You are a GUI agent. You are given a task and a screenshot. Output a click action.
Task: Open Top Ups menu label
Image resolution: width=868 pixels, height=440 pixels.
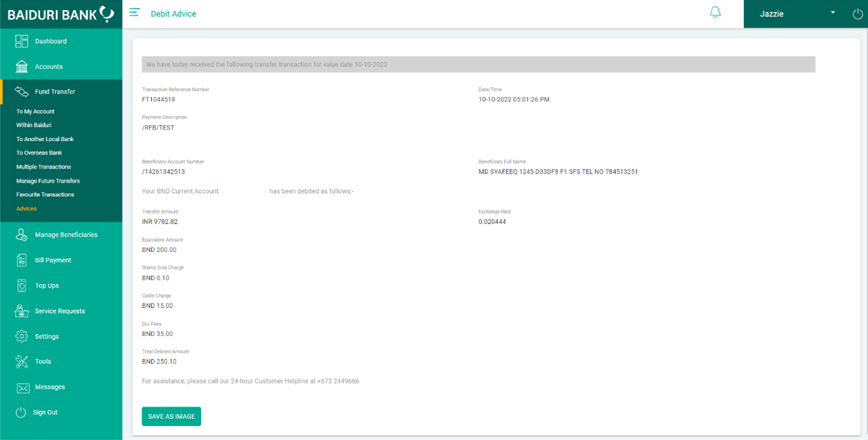click(47, 286)
